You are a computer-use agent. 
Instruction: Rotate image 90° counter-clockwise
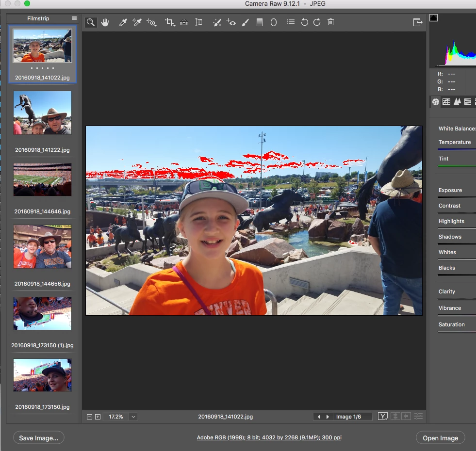(305, 22)
